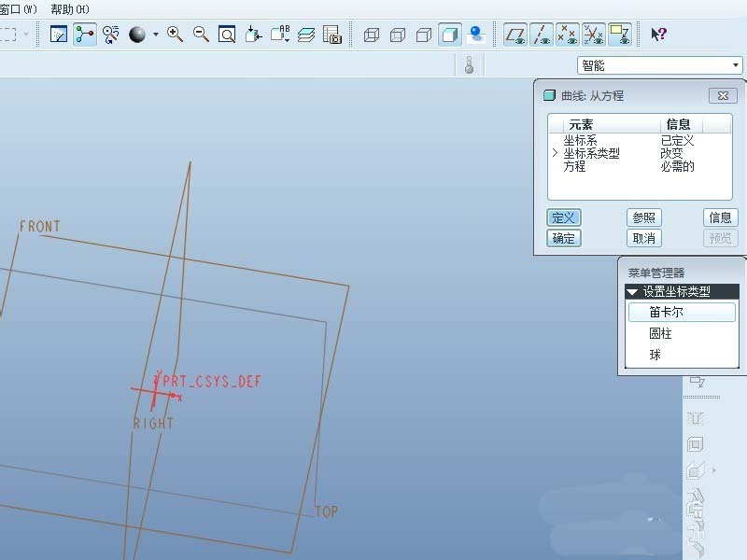The height and width of the screenshot is (560, 747).
Task: Click the 定义 button
Action: pos(564,217)
